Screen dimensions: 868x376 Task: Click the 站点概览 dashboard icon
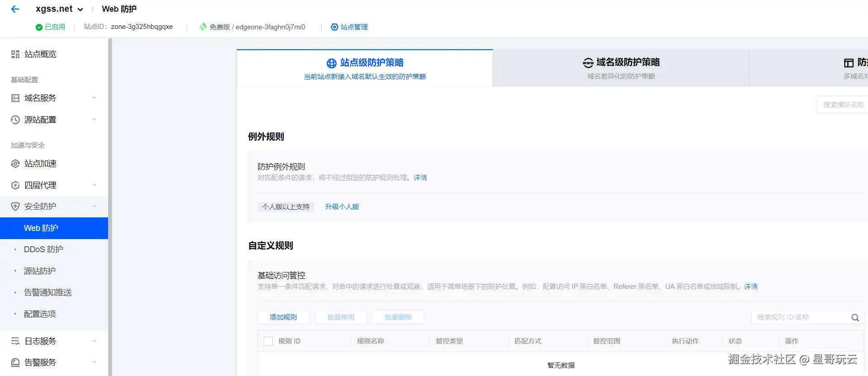[15, 54]
